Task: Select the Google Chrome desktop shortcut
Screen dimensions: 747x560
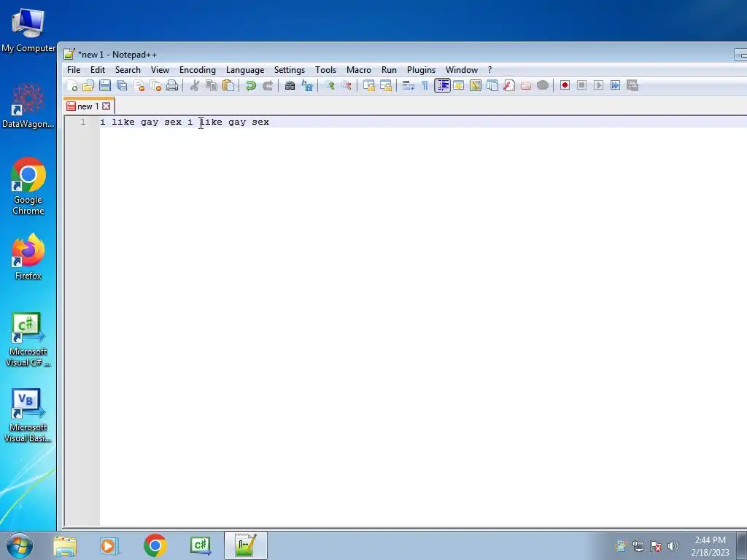Action: 28,187
